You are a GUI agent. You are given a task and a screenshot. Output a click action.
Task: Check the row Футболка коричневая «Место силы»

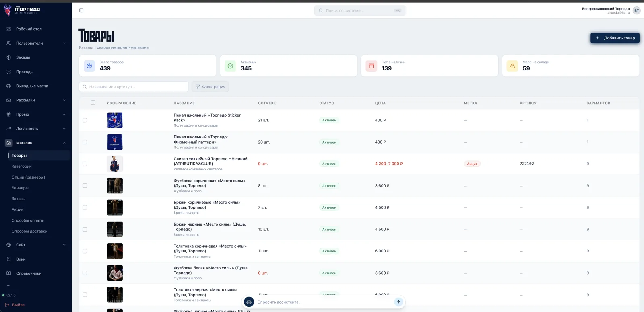pyautogui.click(x=85, y=186)
